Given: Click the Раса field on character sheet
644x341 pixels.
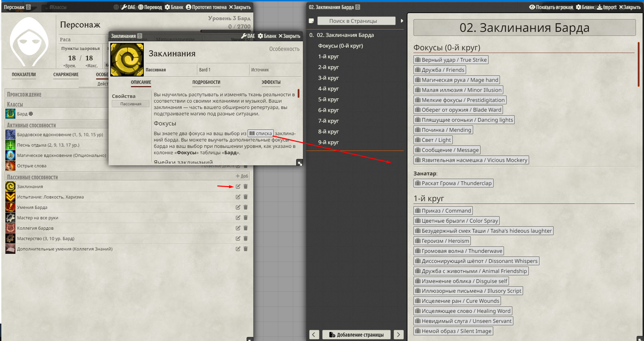Looking at the screenshot, I should coord(82,40).
